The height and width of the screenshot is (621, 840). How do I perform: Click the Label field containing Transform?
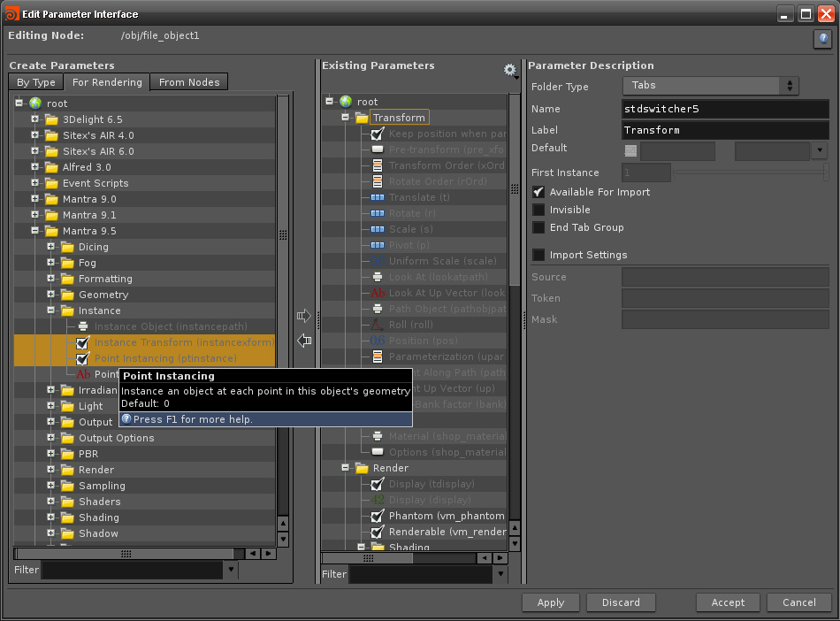point(725,130)
